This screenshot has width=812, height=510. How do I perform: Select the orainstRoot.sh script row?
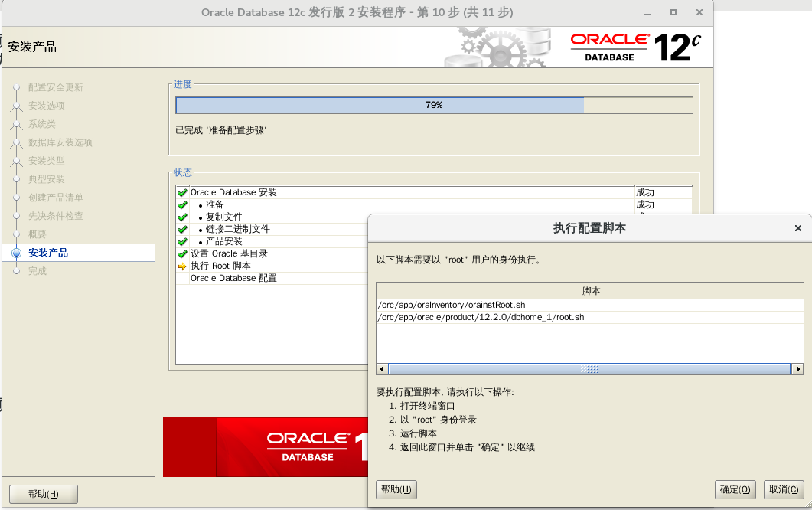pos(590,305)
